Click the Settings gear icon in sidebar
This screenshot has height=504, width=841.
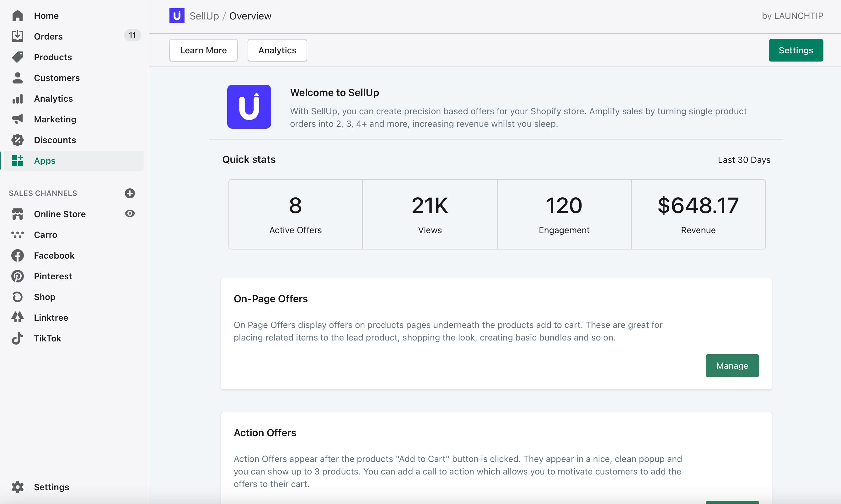pyautogui.click(x=17, y=487)
